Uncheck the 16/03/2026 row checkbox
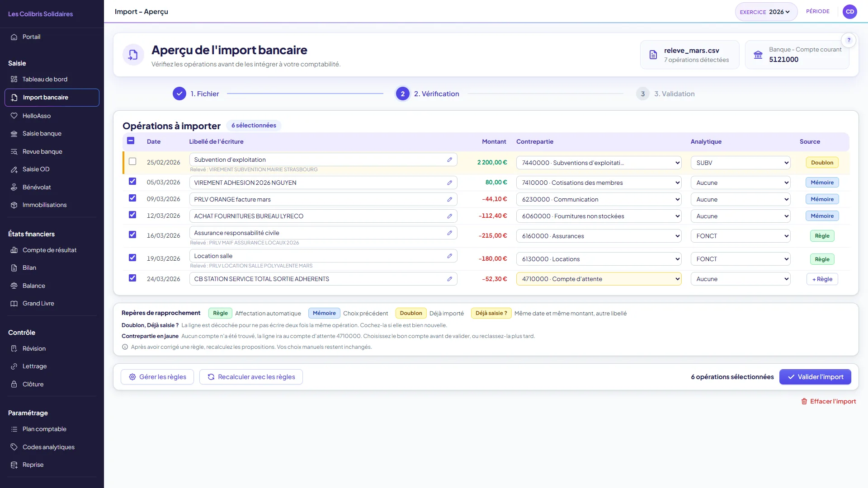Screen dimensions: 868x488 tap(132, 235)
